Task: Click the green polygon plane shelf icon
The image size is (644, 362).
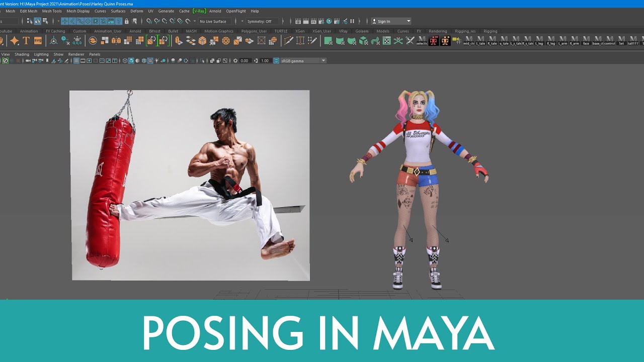Action: coord(328,41)
